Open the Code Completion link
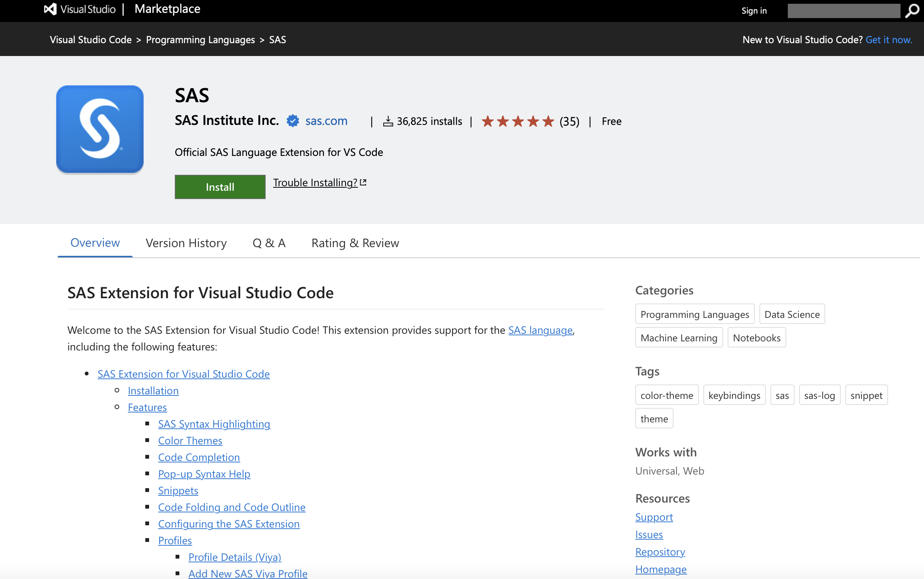The height and width of the screenshot is (579, 924). pos(199,457)
